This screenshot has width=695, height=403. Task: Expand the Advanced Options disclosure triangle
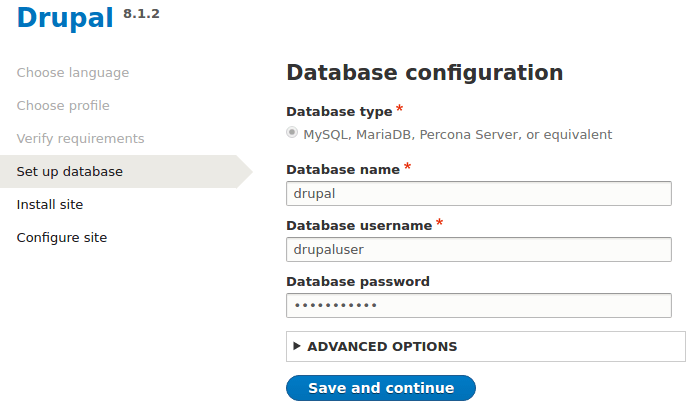tap(297, 346)
